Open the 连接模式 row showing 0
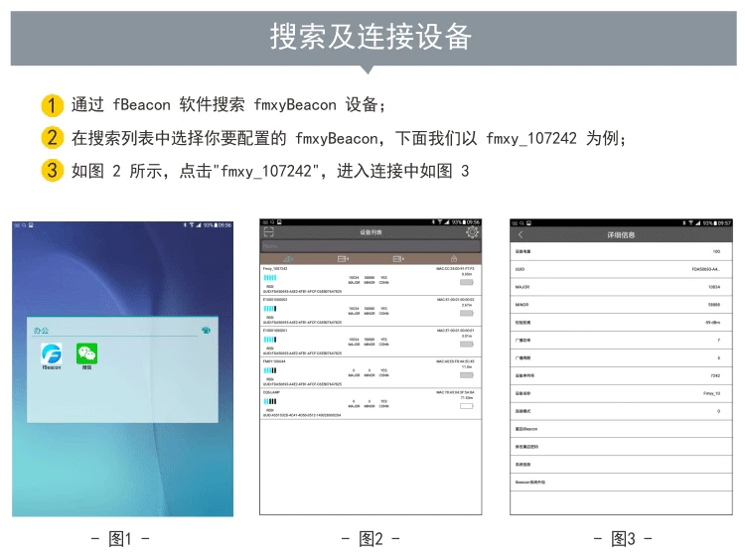Viewport: 745px width, 560px height. coord(621,411)
